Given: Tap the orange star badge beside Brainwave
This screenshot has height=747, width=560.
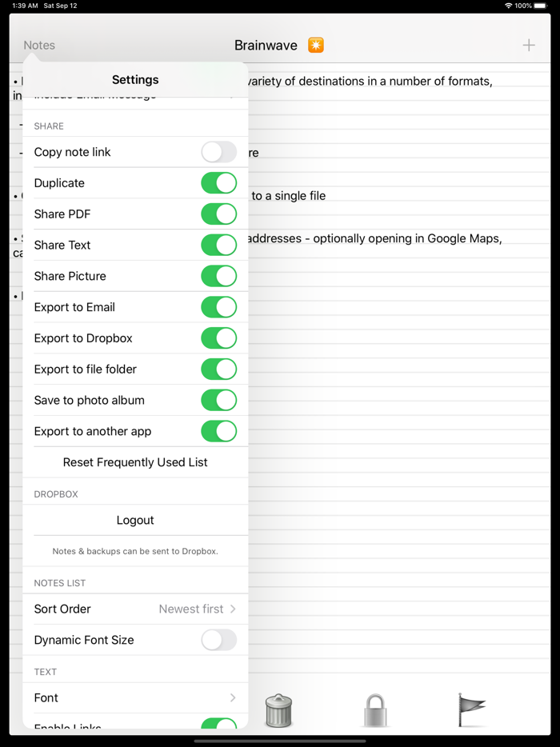Looking at the screenshot, I should tap(315, 46).
